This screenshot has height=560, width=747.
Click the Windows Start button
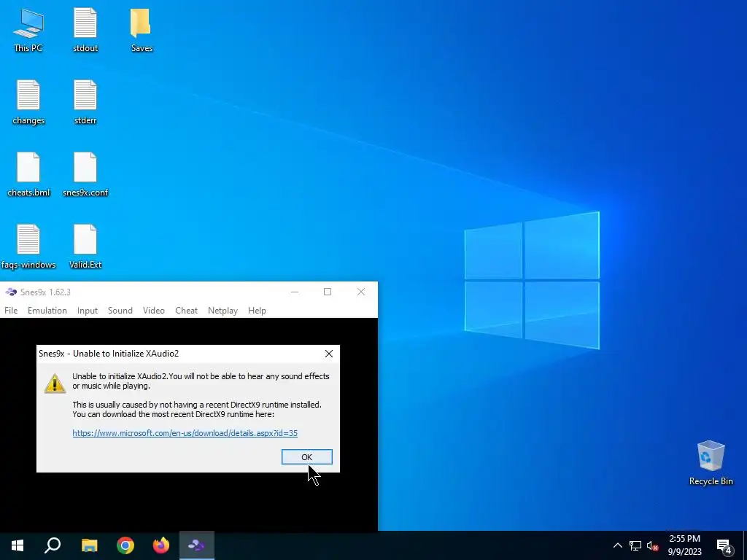tap(18, 545)
